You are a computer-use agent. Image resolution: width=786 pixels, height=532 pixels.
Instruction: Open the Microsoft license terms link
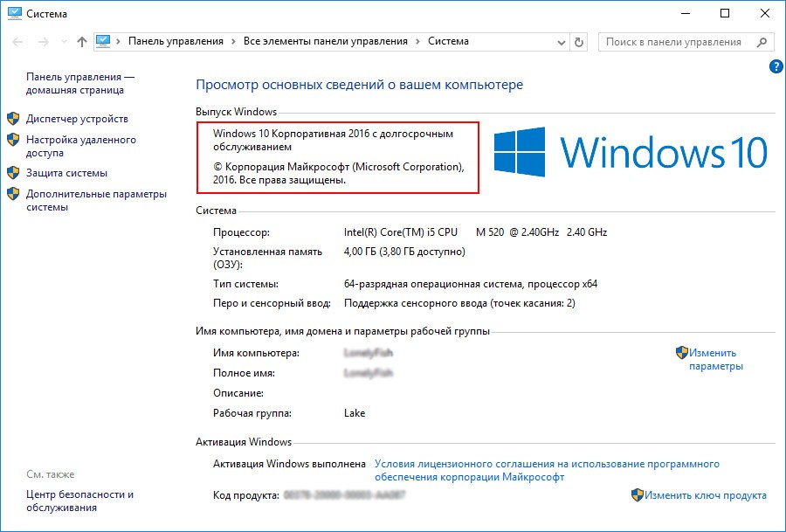tap(547, 470)
